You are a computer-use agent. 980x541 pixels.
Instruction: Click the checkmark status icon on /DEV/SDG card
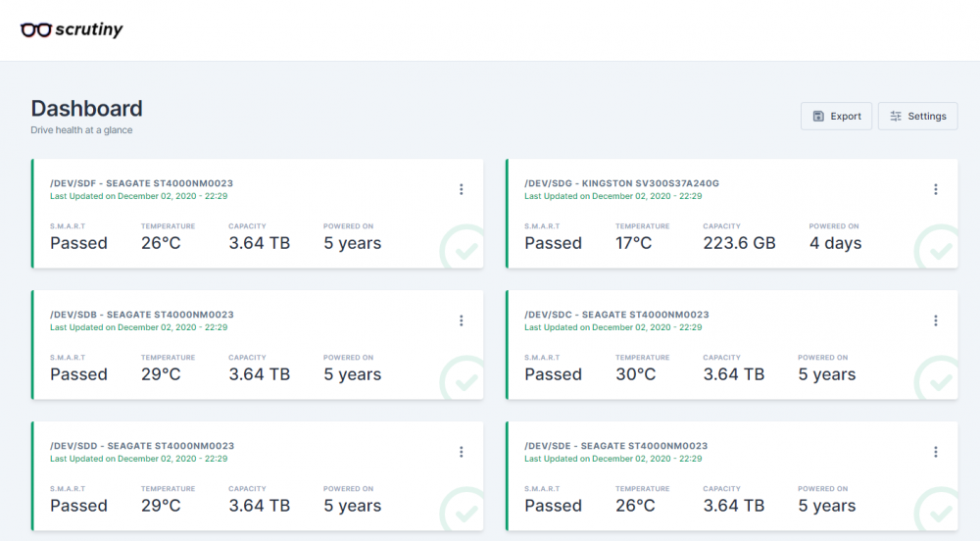(937, 247)
